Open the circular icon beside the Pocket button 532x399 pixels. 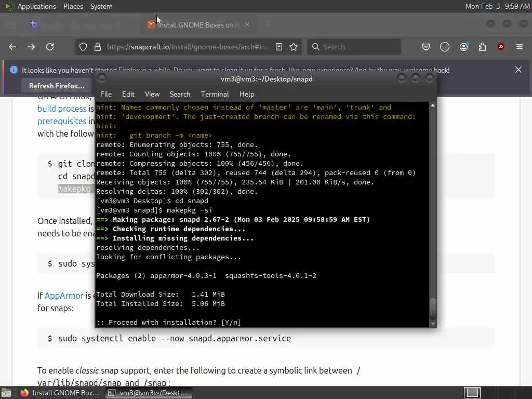pos(445,47)
